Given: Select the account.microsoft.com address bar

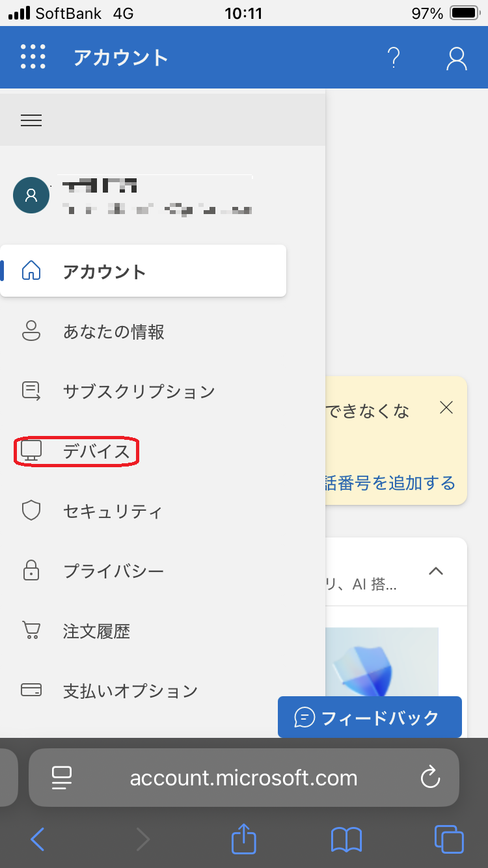Looking at the screenshot, I should point(244,778).
